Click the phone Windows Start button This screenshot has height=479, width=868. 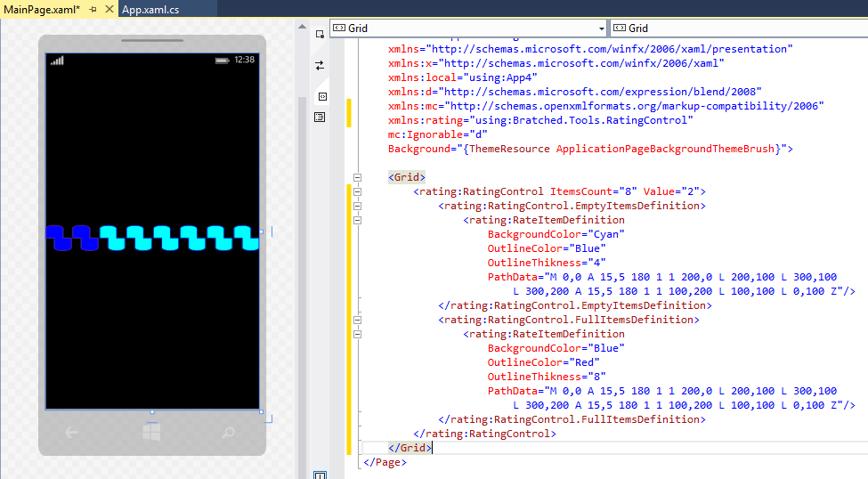click(x=151, y=432)
